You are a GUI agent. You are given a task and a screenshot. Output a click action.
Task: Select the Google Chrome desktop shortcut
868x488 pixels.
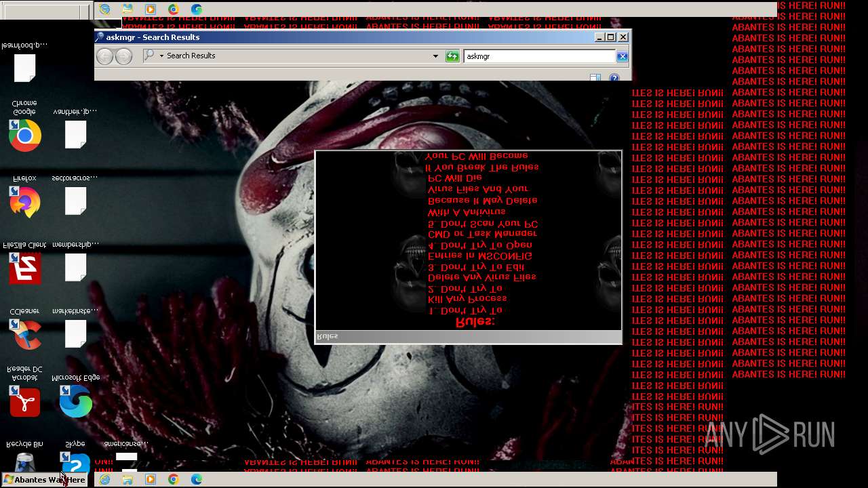[24, 127]
